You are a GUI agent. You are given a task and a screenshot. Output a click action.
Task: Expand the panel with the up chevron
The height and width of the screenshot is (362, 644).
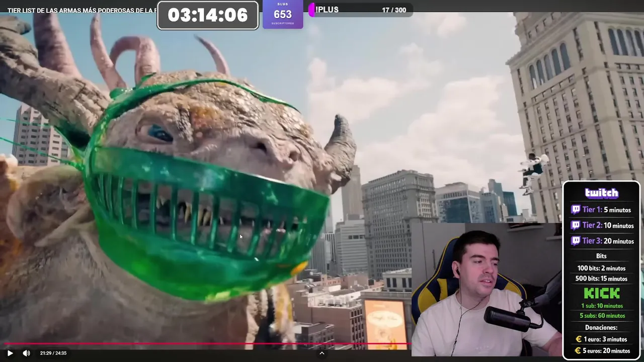[x=322, y=353]
